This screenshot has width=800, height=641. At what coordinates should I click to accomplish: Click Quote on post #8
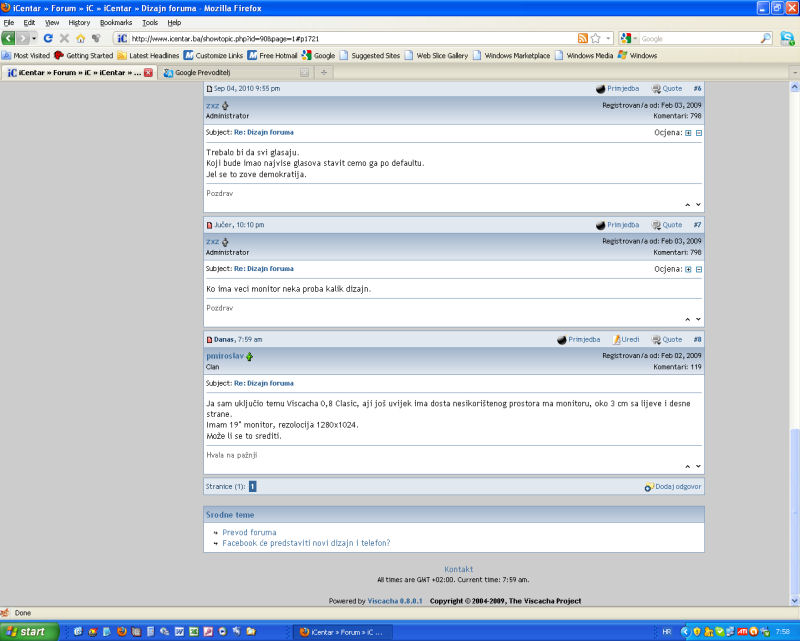coord(667,340)
